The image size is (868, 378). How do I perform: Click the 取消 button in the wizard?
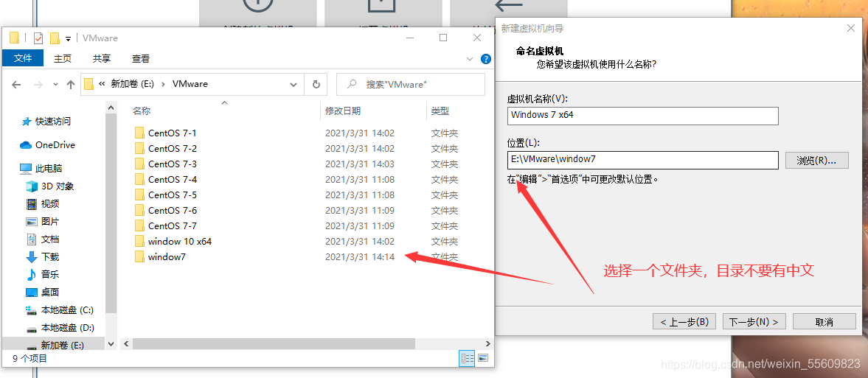[824, 321]
